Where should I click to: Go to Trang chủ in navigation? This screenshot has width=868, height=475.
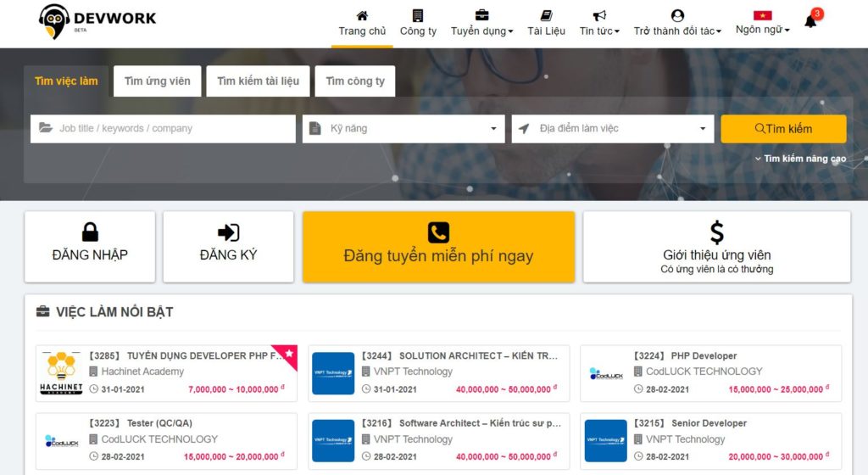click(x=362, y=31)
